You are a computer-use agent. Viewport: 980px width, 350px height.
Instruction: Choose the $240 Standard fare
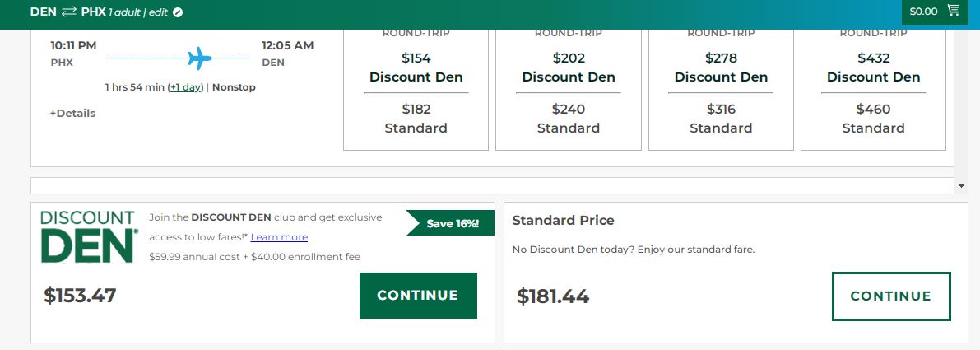568,119
